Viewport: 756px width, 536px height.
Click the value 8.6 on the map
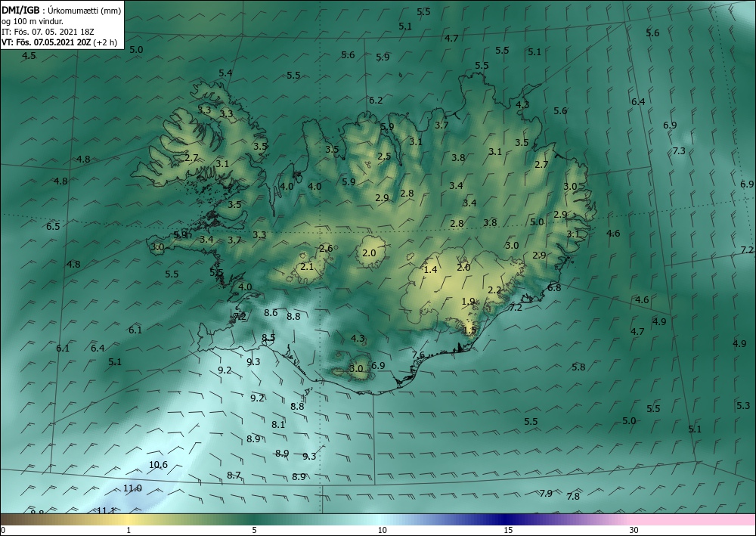click(x=271, y=313)
